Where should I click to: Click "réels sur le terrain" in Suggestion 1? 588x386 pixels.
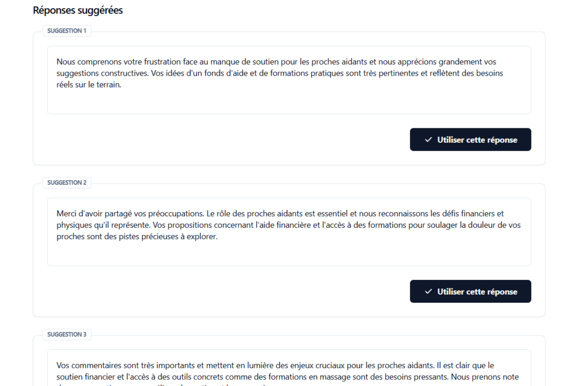point(89,85)
